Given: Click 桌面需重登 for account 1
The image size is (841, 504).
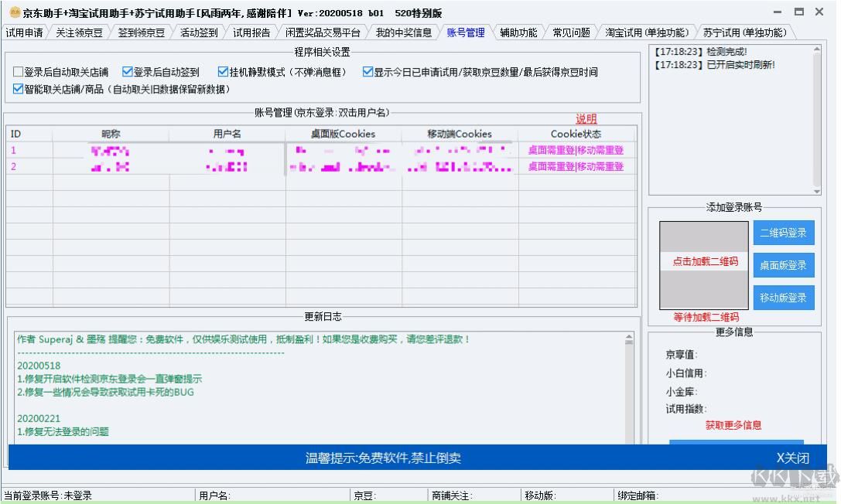Looking at the screenshot, I should [551, 151].
